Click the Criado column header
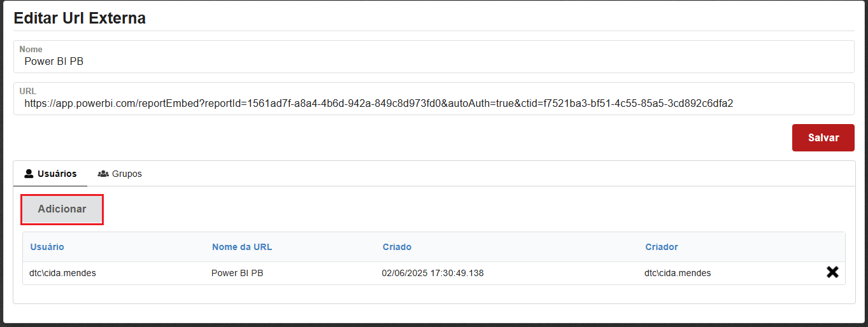 pyautogui.click(x=397, y=247)
